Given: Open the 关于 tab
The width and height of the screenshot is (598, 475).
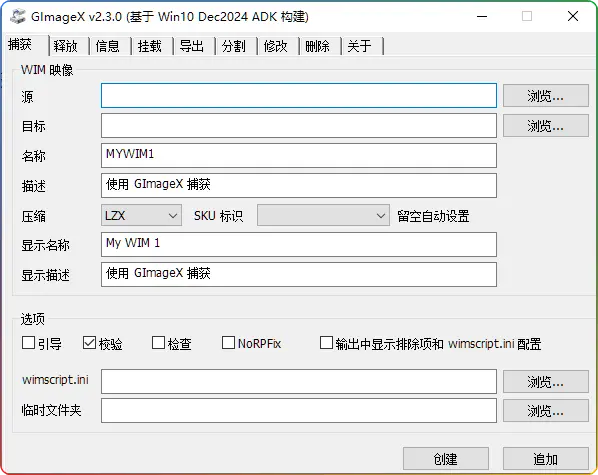Looking at the screenshot, I should point(363,47).
